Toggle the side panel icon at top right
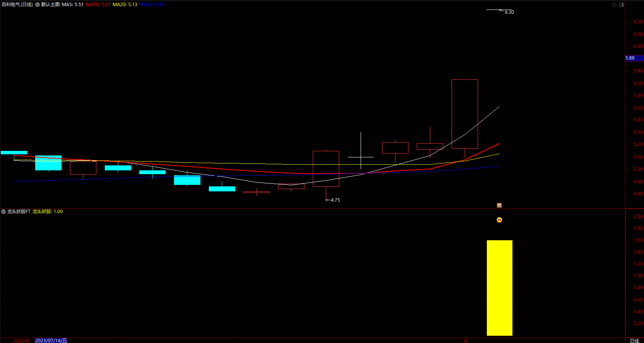Viewport: 644px width, 343px height. (x=621, y=5)
